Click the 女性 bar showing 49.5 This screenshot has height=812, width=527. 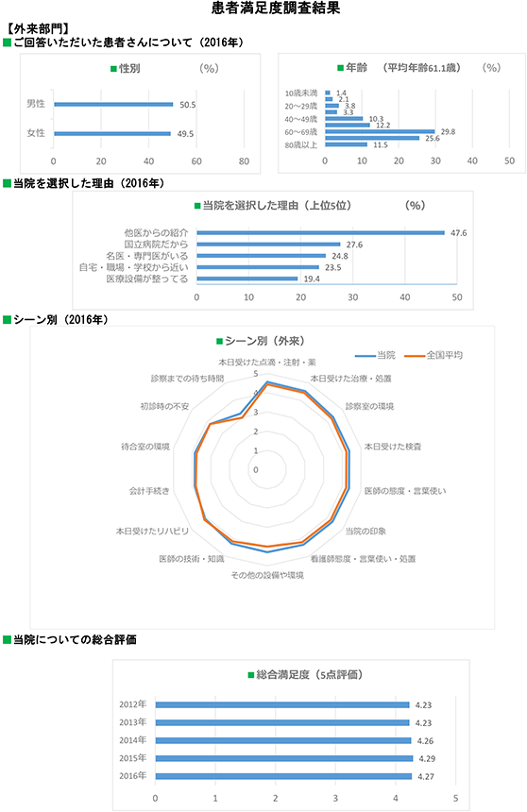pyautogui.click(x=112, y=134)
